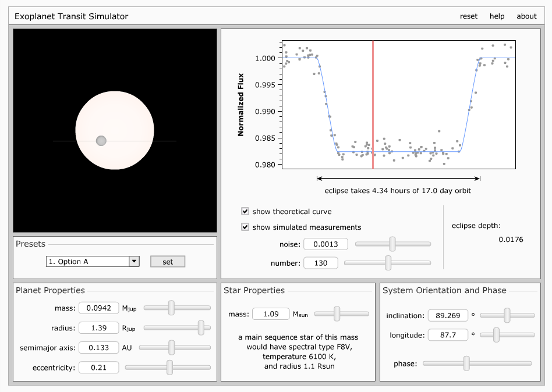Expand the Presets dropdown arrow
This screenshot has height=392, width=552.
click(135, 262)
